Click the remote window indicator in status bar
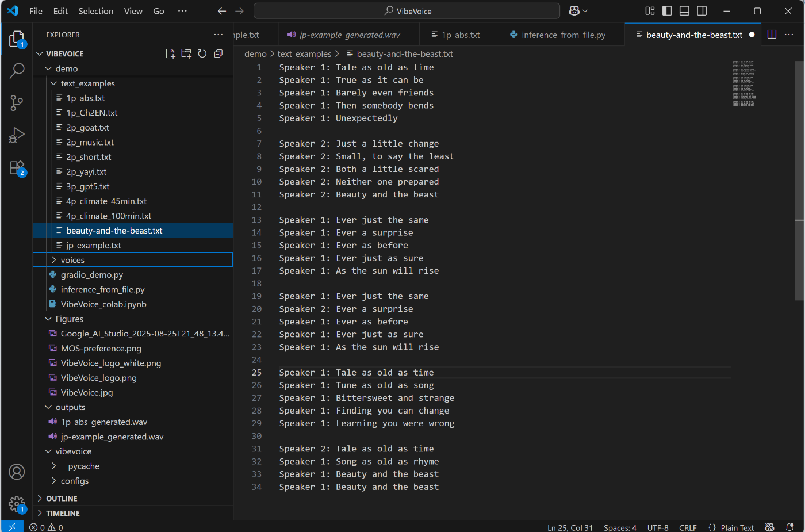The width and height of the screenshot is (805, 532). click(x=12, y=527)
